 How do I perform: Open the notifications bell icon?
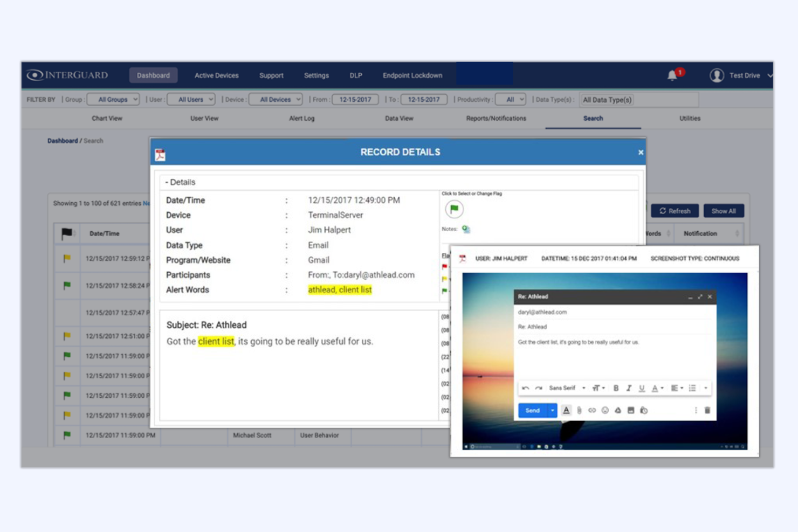tap(672, 75)
